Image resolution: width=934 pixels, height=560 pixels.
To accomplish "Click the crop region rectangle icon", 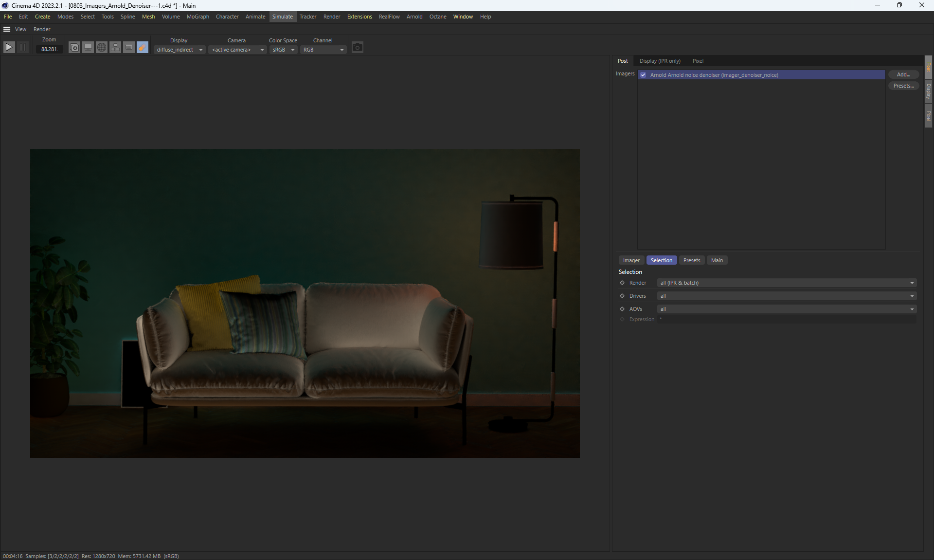I will pos(129,47).
